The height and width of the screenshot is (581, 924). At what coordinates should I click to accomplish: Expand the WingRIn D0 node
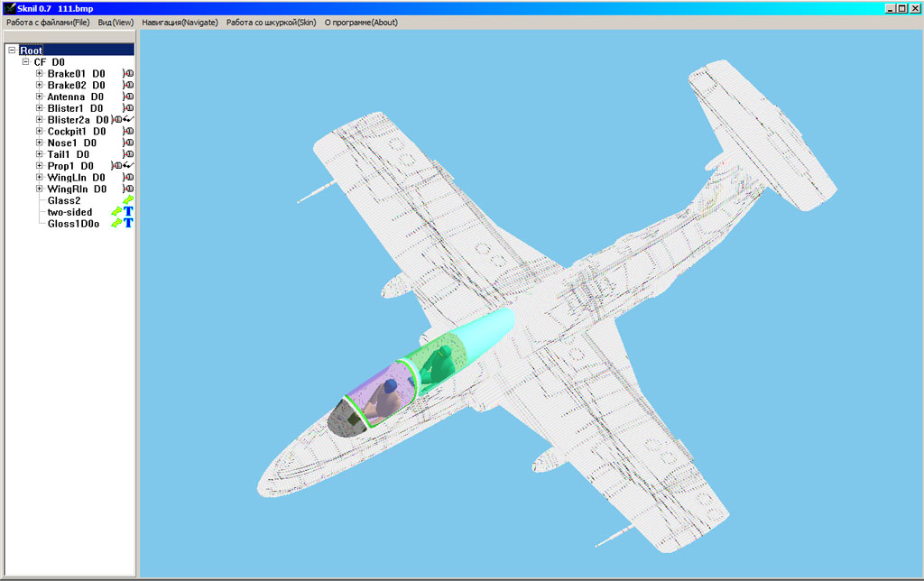[40, 189]
